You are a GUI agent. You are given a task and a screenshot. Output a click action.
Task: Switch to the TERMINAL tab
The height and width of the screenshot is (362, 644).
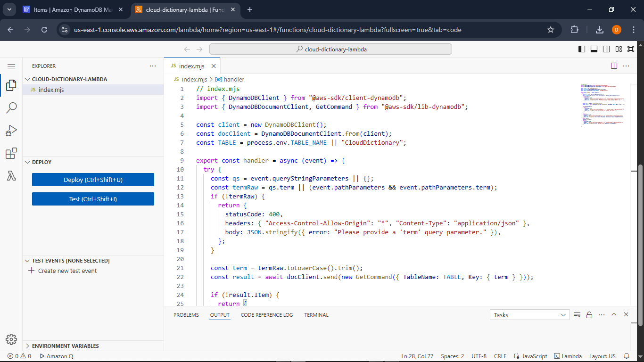316,314
